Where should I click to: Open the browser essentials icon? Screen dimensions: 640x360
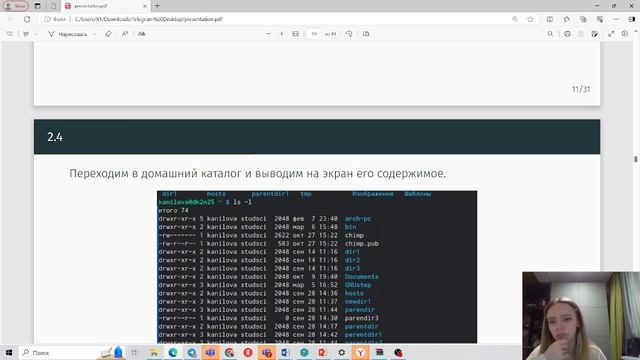[600, 19]
